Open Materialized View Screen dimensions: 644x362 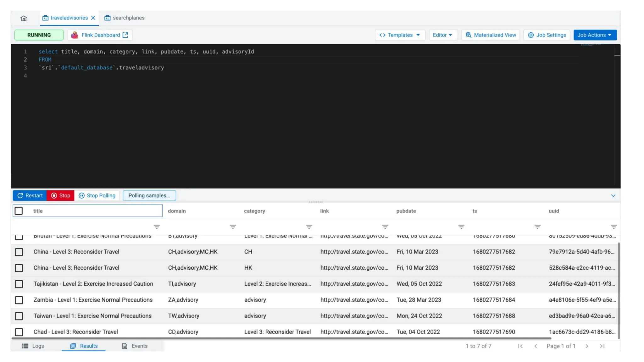[491, 35]
